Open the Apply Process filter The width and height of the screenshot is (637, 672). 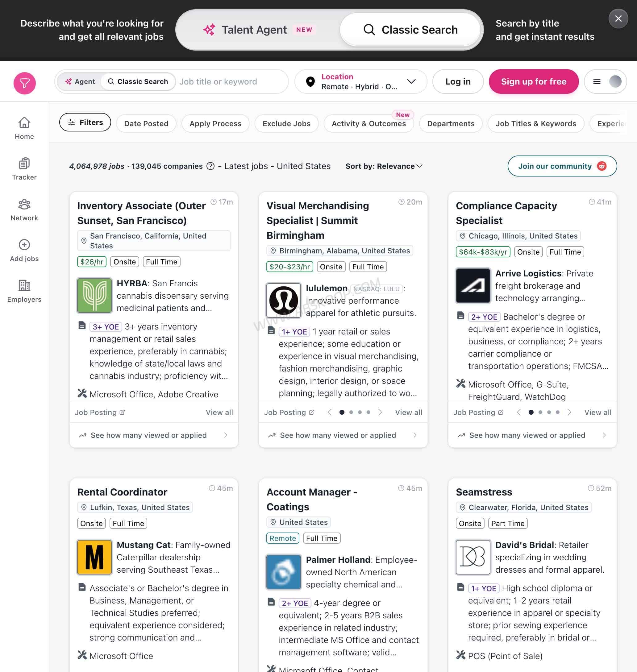[215, 123]
